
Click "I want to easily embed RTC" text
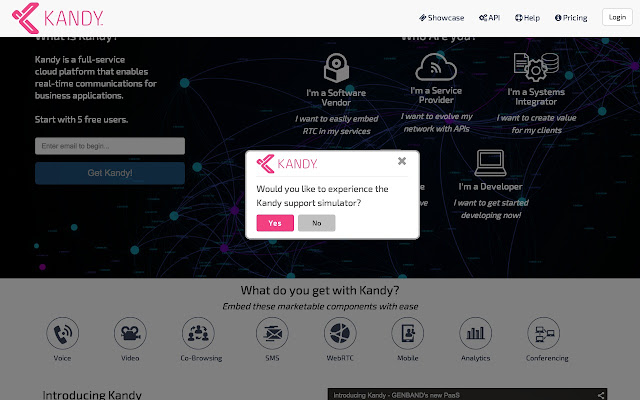click(336, 125)
